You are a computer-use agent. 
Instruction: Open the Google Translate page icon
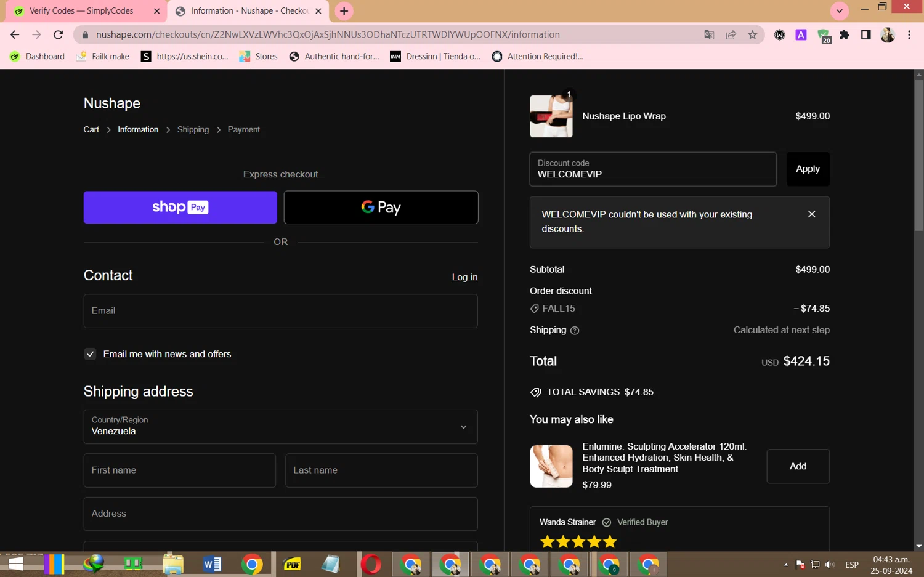pyautogui.click(x=709, y=35)
